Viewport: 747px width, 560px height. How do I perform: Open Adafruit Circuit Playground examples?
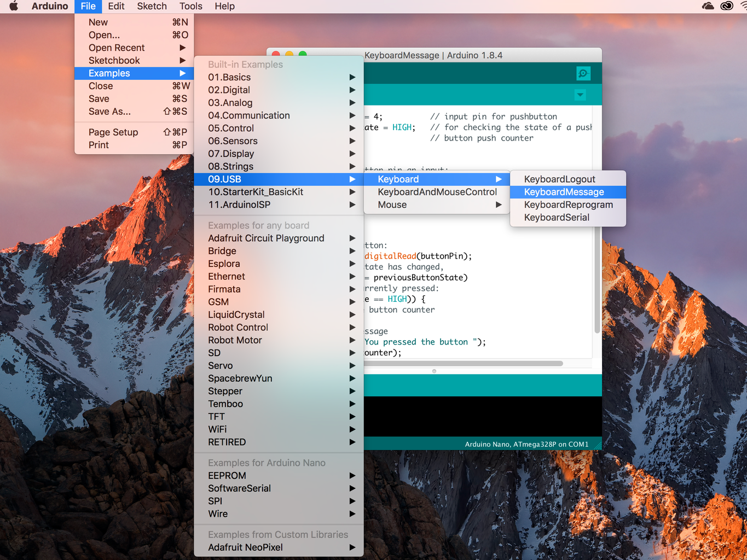coord(279,238)
